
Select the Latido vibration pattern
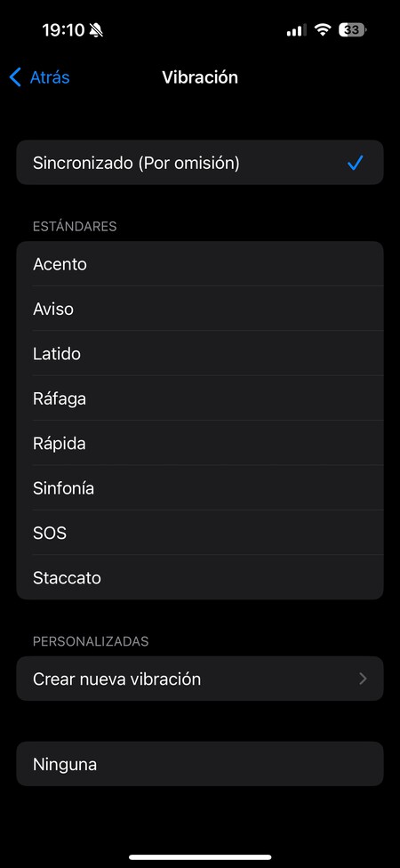pos(200,354)
